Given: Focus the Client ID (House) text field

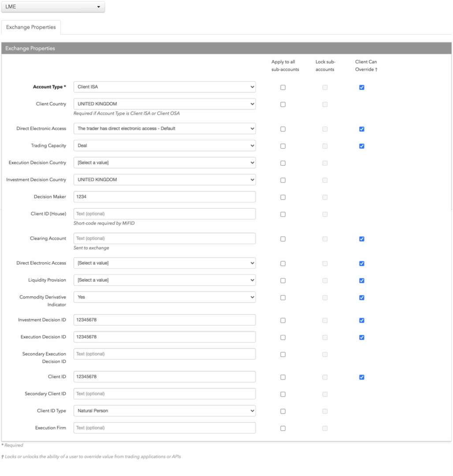Looking at the screenshot, I should [x=164, y=214].
